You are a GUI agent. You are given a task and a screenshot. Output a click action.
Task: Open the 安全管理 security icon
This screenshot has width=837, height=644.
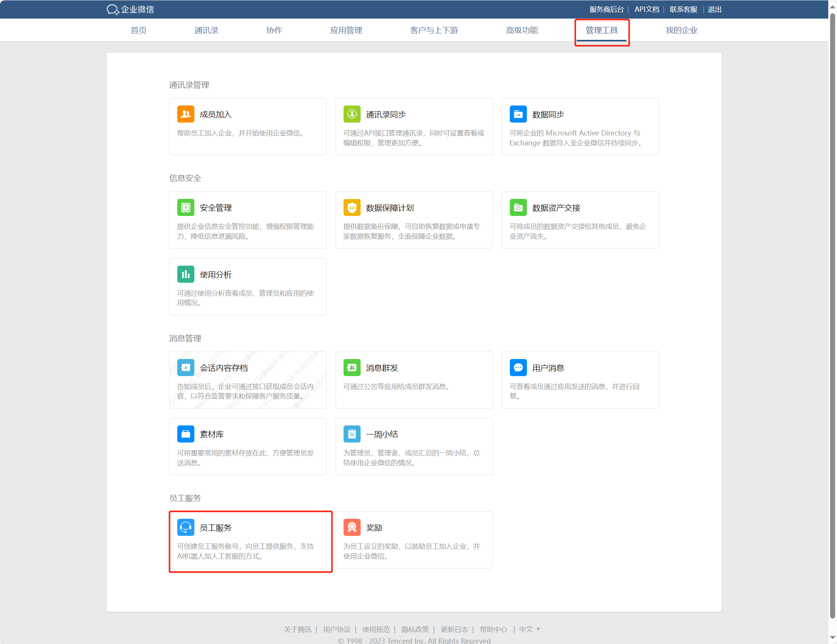pyautogui.click(x=186, y=208)
